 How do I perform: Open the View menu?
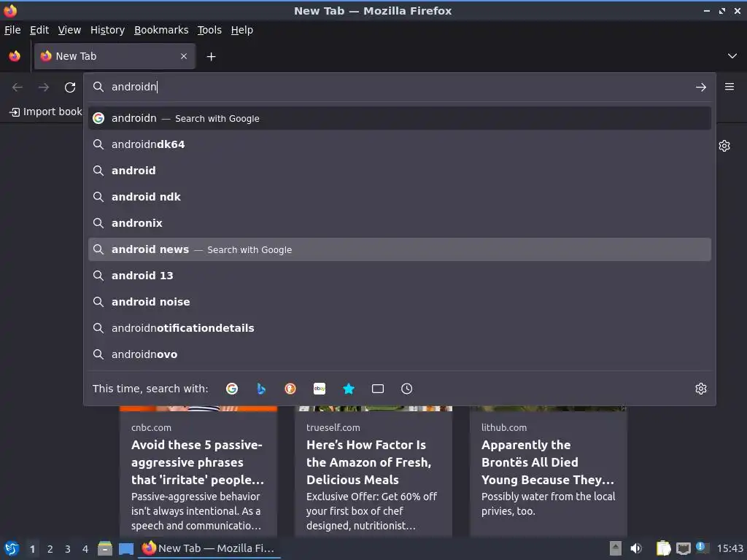pyautogui.click(x=69, y=30)
